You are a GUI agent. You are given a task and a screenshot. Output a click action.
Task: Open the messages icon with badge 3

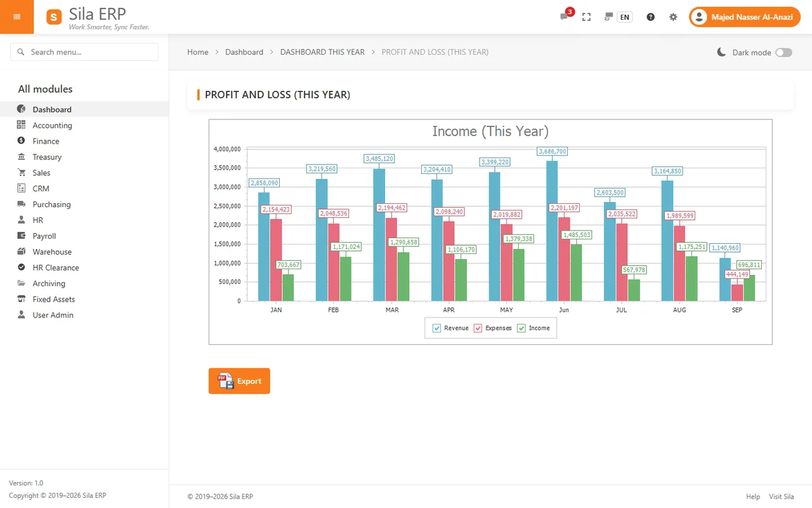(x=564, y=17)
